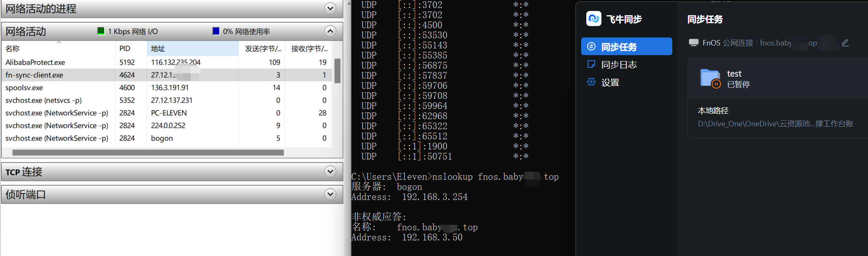Click the bogon address cell in table
868x256 pixels.
[162, 138]
